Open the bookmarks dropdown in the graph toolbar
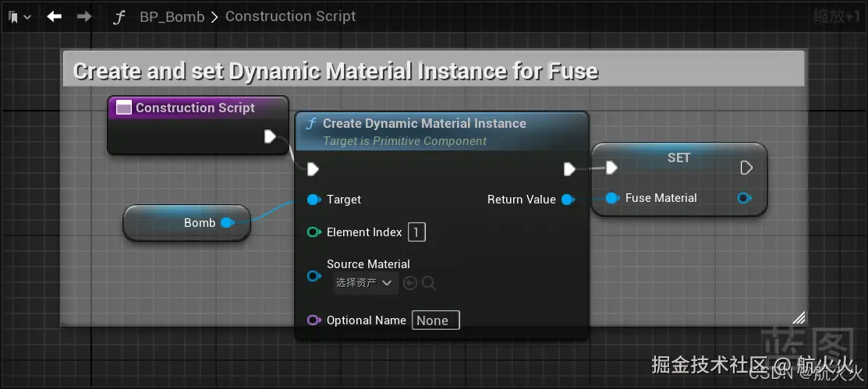 pos(19,17)
